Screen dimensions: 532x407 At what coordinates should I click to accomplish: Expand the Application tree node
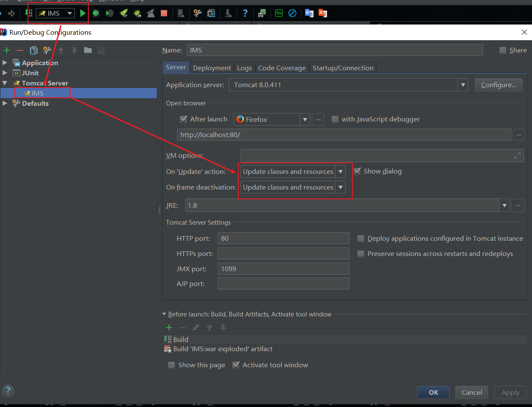pos(5,63)
